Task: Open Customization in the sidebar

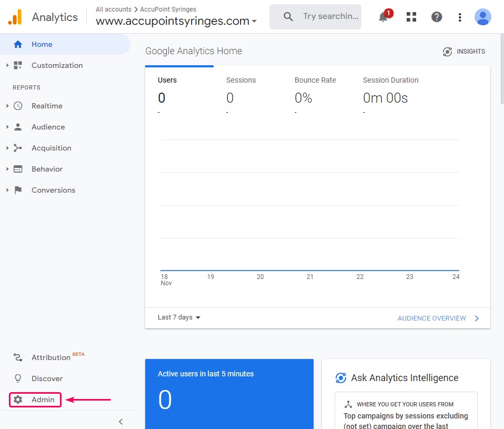Action: click(57, 65)
